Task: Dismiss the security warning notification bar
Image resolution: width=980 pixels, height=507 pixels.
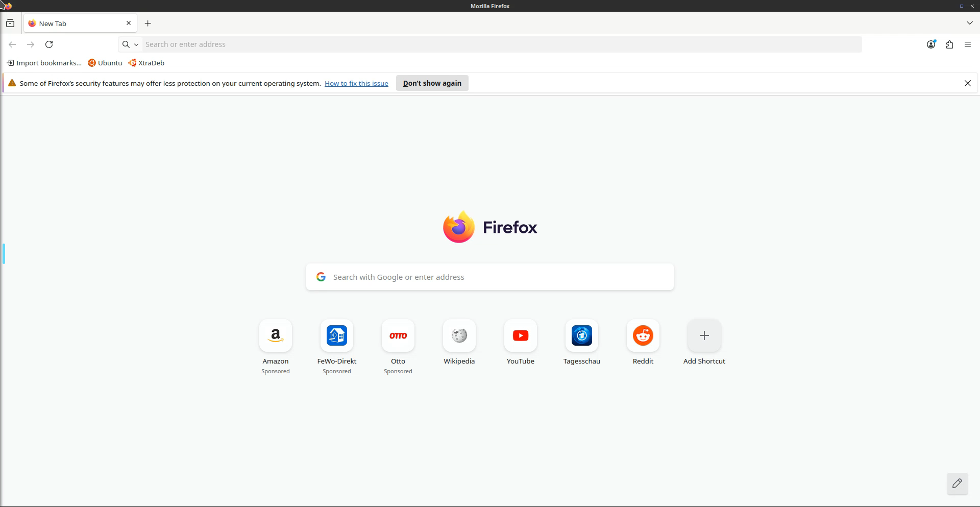Action: pos(967,83)
